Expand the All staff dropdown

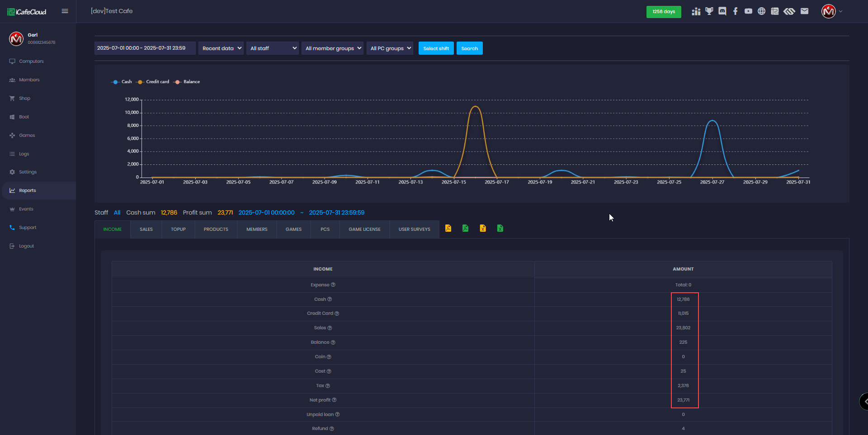(x=273, y=48)
